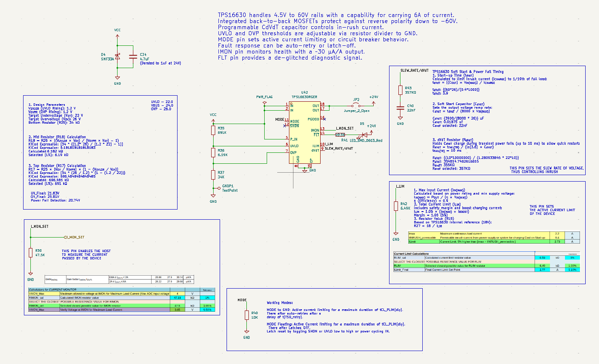Click the green RLIM row in the table
Screen dimensions: 599x364
point(486,266)
